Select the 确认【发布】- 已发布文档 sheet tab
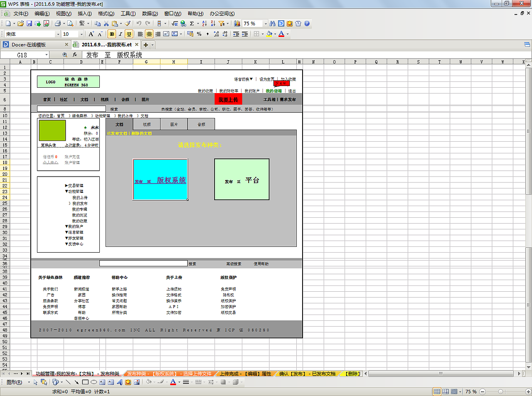Screen dimensions: 532x396 [307, 374]
